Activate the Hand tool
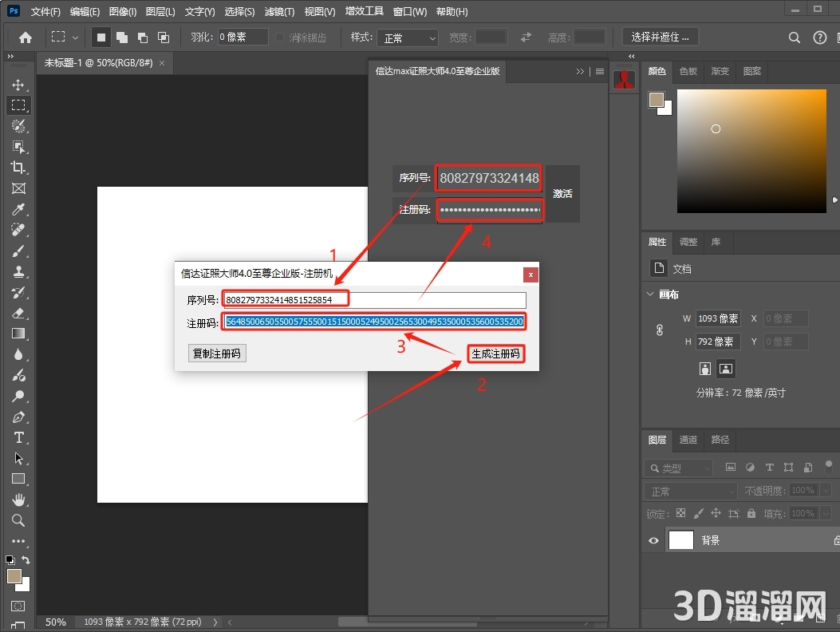Image resolution: width=840 pixels, height=632 pixels. [18, 500]
